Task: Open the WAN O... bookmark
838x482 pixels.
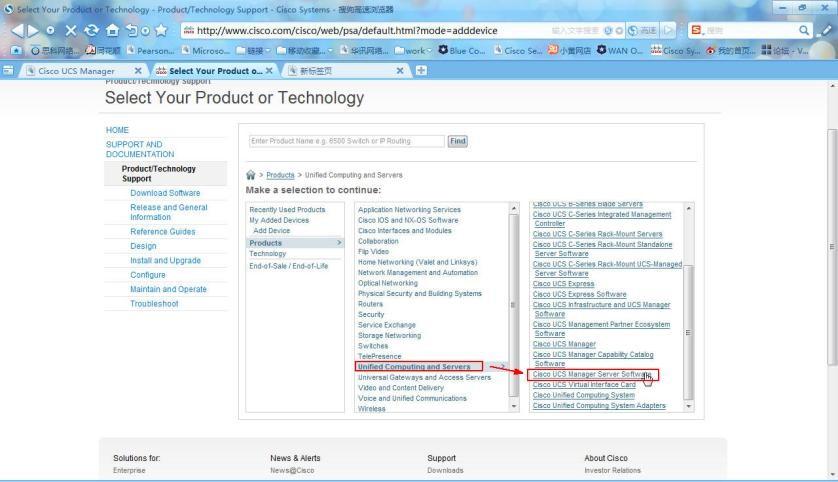Action: pos(619,50)
